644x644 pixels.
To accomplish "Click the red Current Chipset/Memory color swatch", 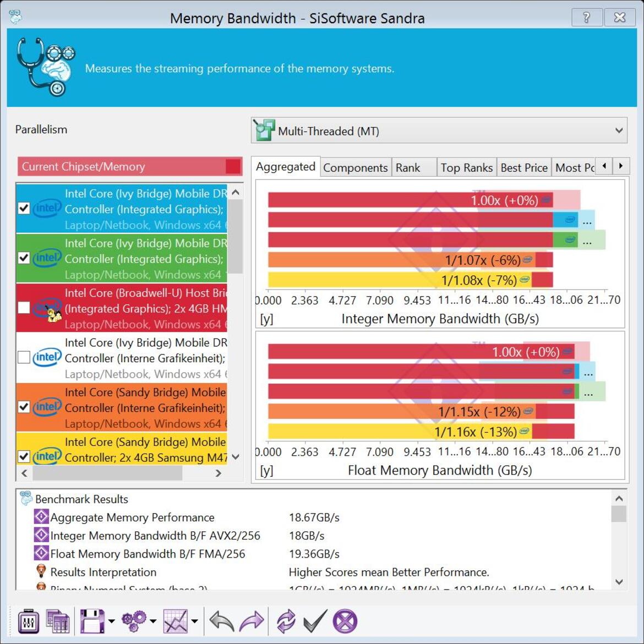I will 233,167.
